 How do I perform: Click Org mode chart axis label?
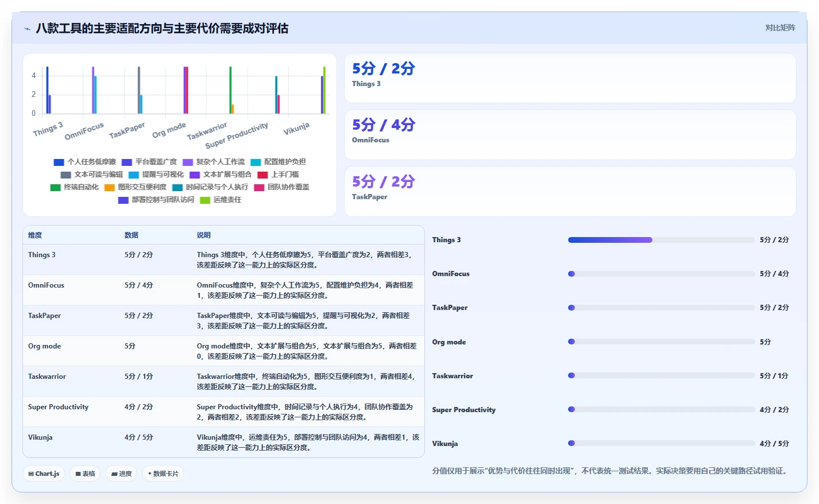[169, 130]
